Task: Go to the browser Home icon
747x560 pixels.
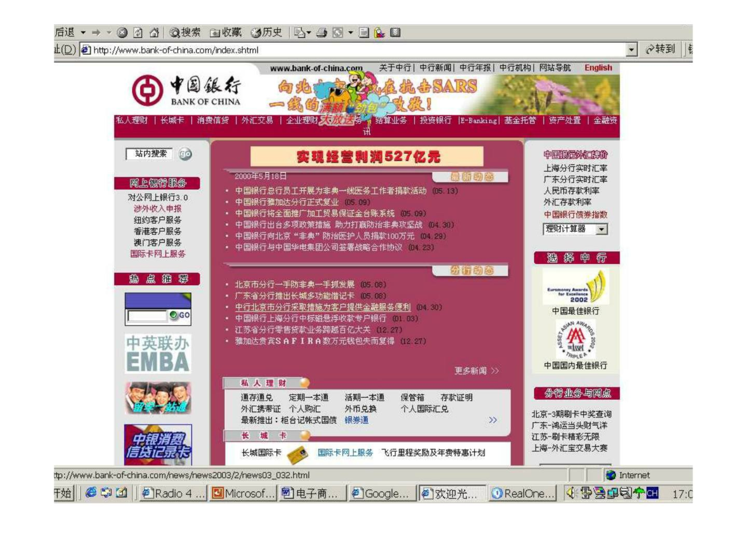Action: click(154, 33)
